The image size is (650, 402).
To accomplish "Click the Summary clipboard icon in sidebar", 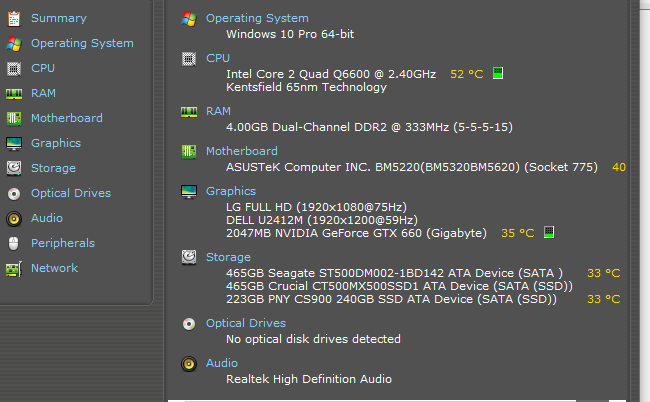I will [14, 19].
